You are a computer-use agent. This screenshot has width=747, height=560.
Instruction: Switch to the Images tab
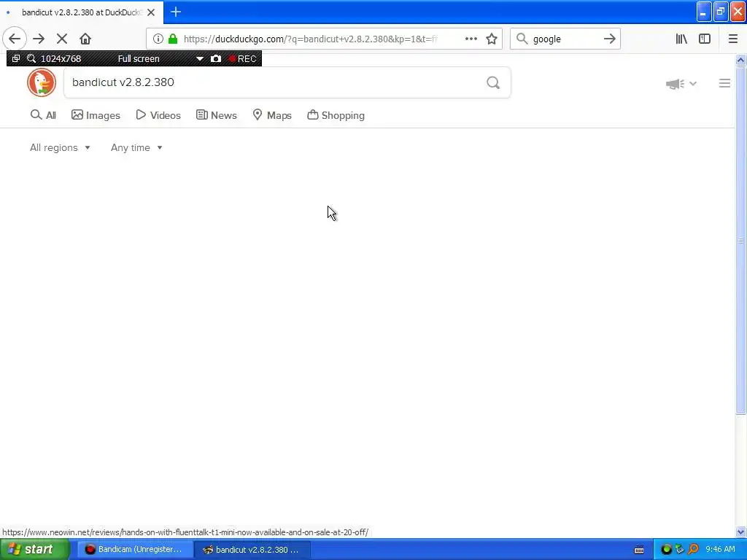click(96, 115)
